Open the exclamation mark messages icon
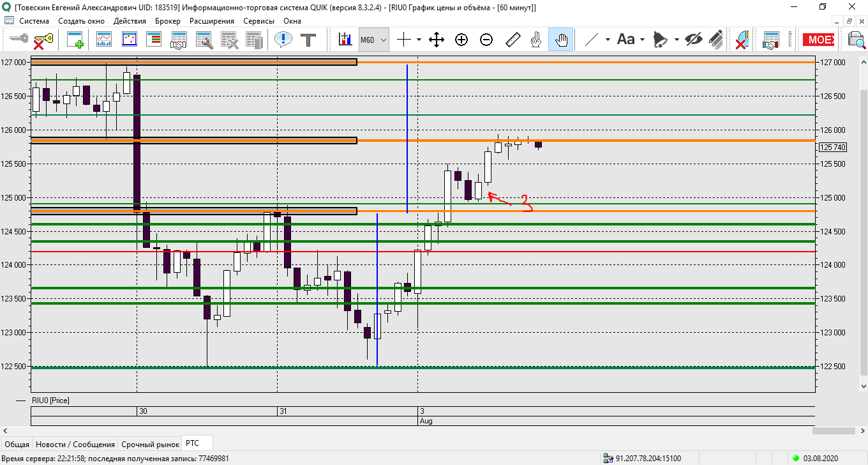868x465 pixels. point(283,40)
